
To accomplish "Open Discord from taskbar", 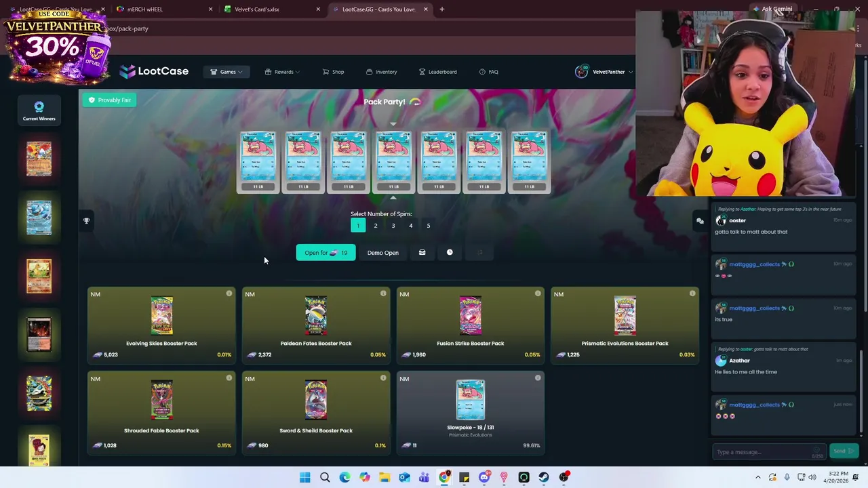I will pos(484,477).
